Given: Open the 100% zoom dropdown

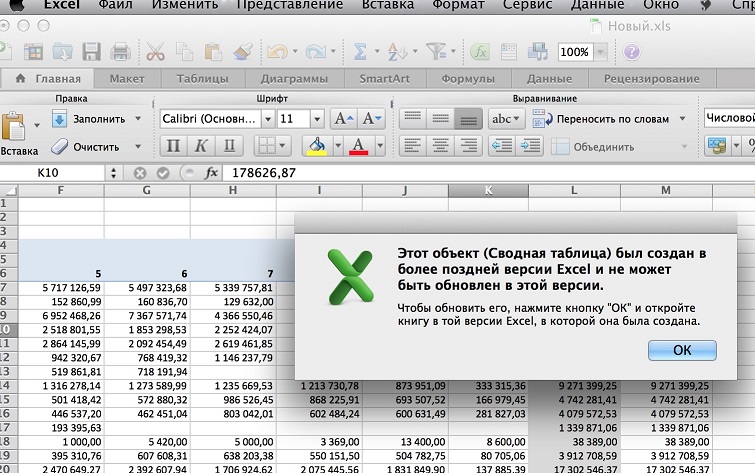Looking at the screenshot, I should click(600, 52).
